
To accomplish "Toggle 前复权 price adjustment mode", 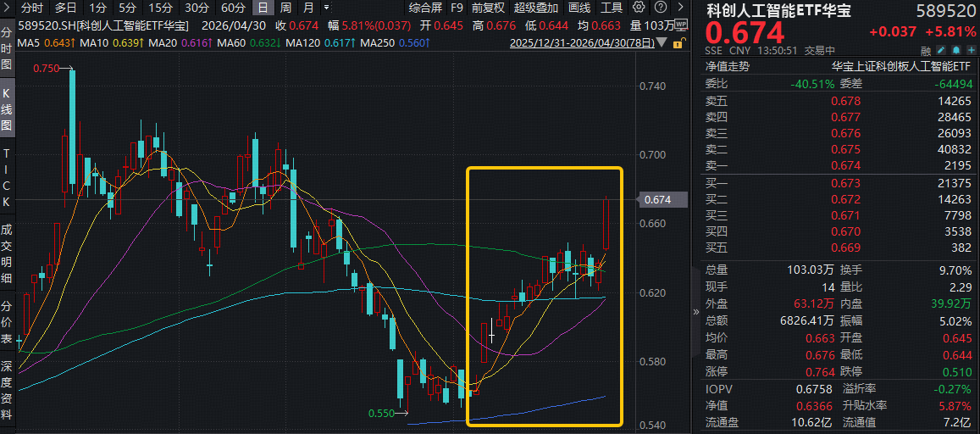I will (488, 8).
